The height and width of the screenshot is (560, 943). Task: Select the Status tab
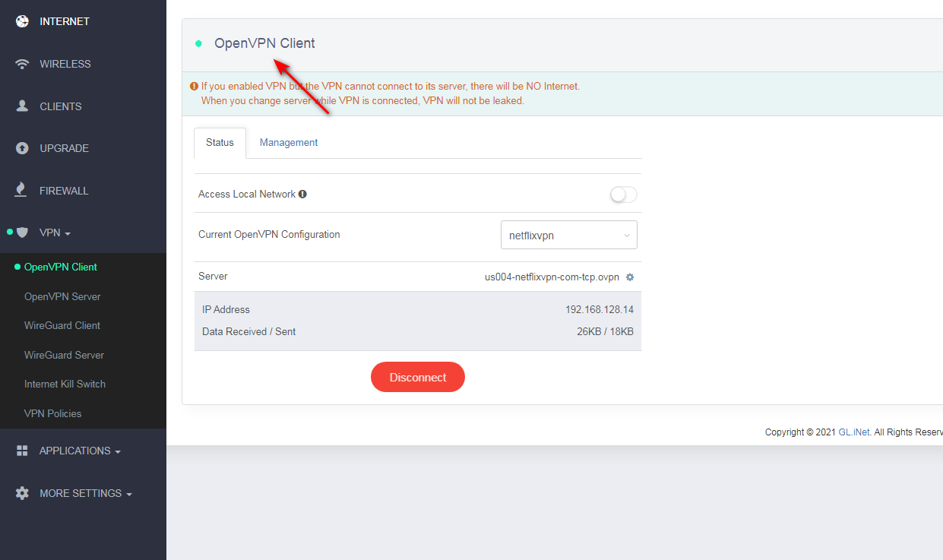[220, 143]
